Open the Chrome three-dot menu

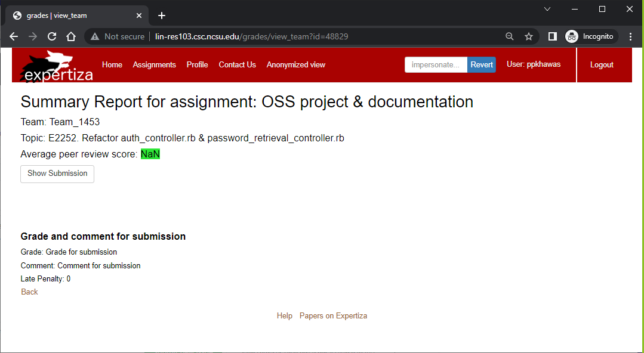click(x=631, y=36)
